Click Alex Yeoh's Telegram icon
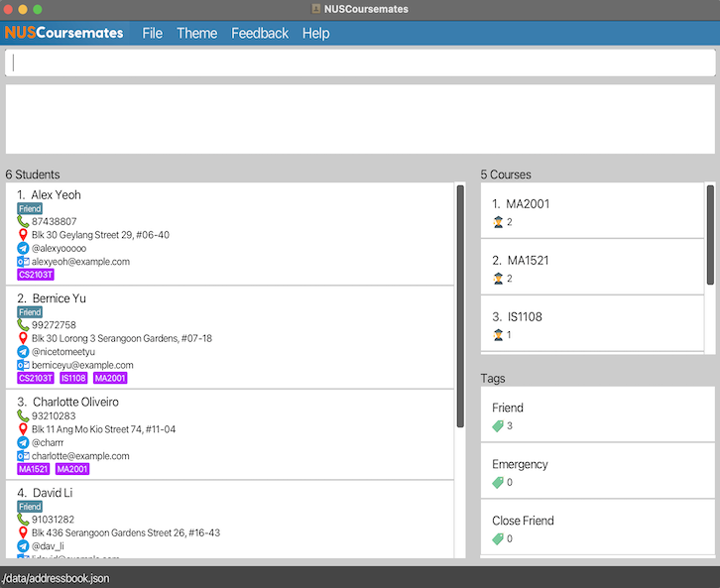Viewport: 720px width, 588px height. coord(23,248)
